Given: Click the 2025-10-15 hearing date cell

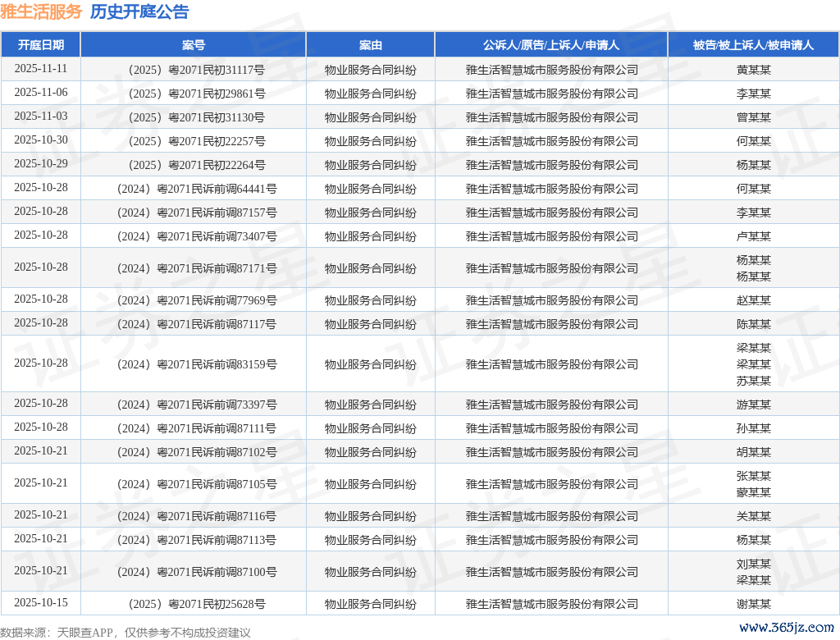Looking at the screenshot, I should (40, 603).
